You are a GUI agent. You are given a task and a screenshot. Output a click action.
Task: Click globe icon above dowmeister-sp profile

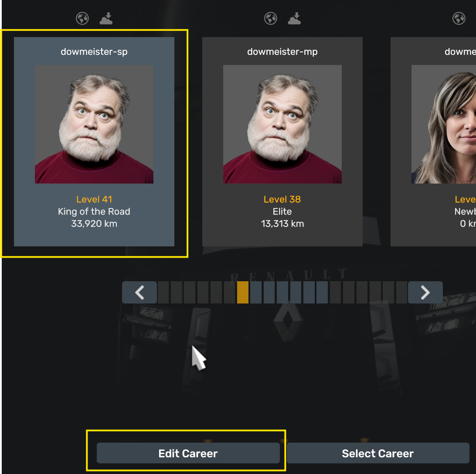[x=82, y=18]
